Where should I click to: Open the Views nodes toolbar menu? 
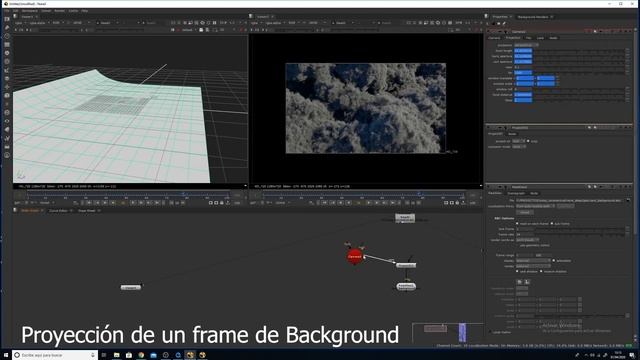[7, 121]
